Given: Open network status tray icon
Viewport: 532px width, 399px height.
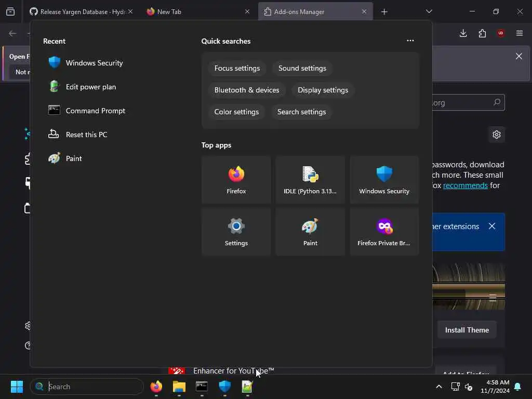Looking at the screenshot, I should (x=455, y=387).
